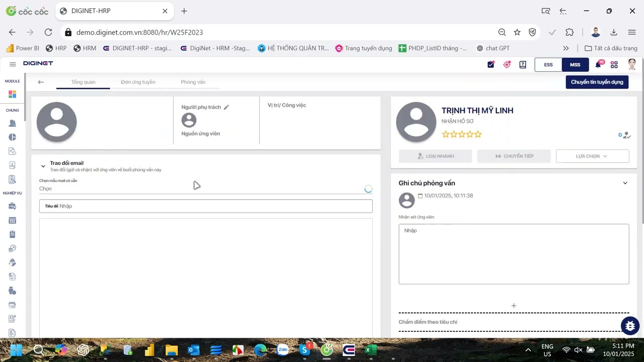Click the Tiêu đề subject input field
Viewport: 644px width, 362px height.
(x=206, y=206)
